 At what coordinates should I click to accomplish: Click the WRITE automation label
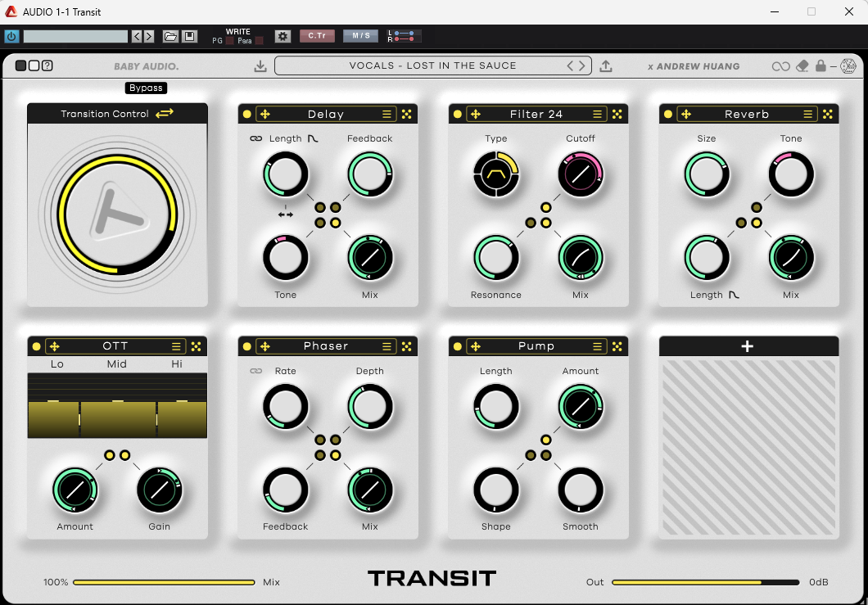(238, 32)
